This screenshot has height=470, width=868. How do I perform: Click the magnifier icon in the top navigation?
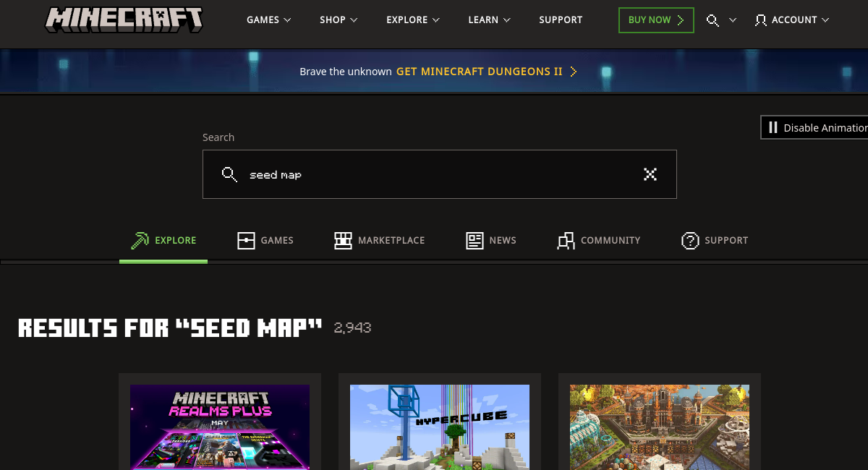point(712,20)
